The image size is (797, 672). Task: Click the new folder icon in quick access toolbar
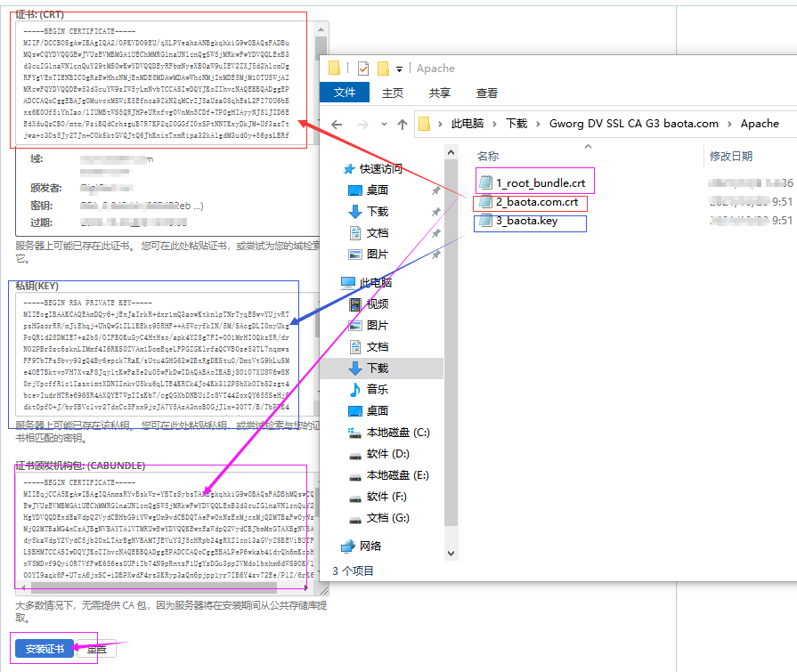(383, 68)
